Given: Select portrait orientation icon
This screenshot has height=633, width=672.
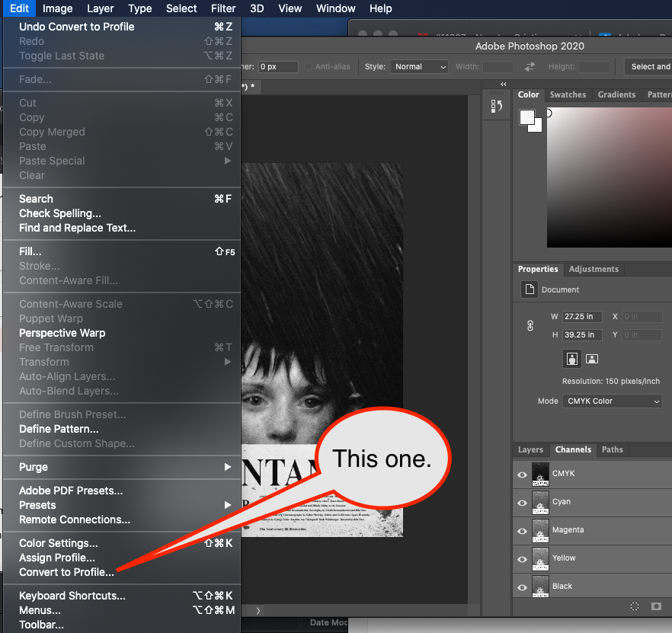Looking at the screenshot, I should coord(571,358).
